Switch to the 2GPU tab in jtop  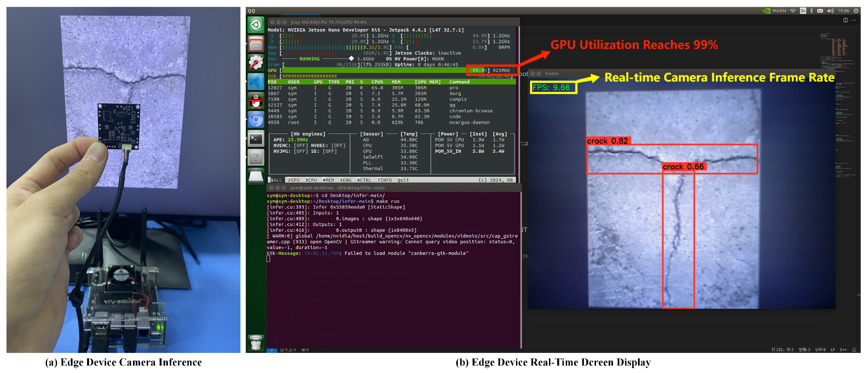[293, 180]
